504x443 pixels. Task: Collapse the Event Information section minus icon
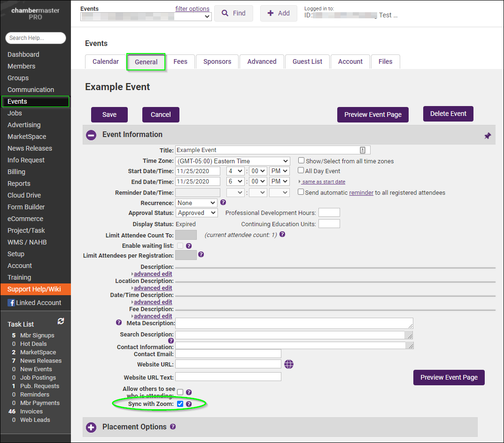[x=91, y=135]
